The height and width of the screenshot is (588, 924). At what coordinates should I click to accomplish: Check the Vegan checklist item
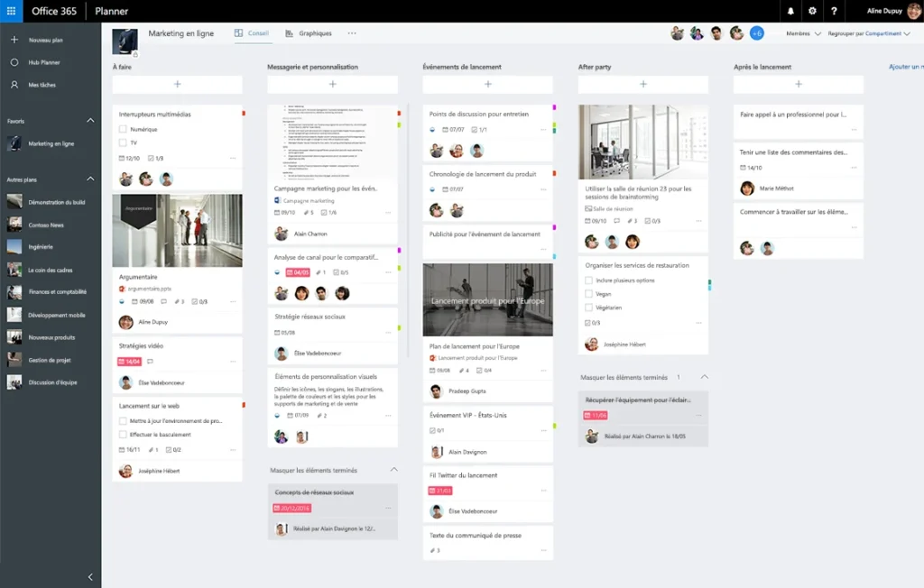tap(588, 293)
